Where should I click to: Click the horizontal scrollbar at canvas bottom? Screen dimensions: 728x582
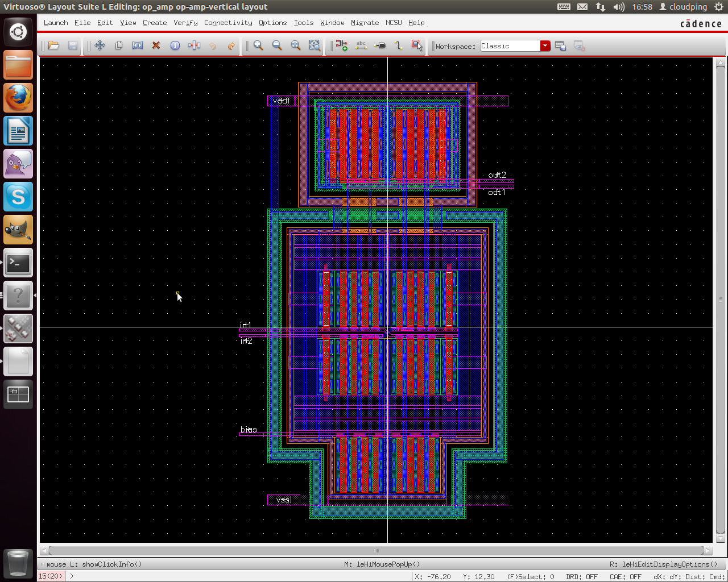pos(375,550)
